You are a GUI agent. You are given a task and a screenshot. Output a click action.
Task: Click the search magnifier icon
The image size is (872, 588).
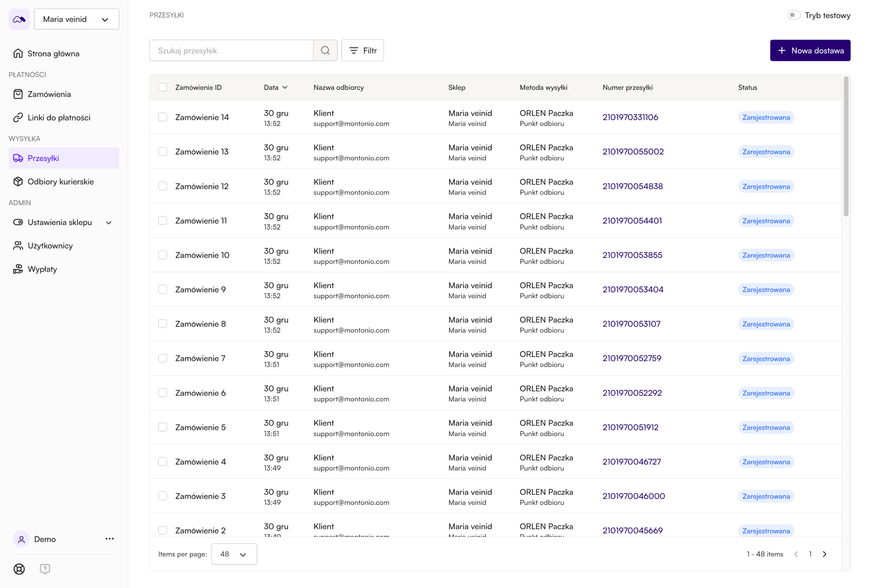click(x=325, y=51)
